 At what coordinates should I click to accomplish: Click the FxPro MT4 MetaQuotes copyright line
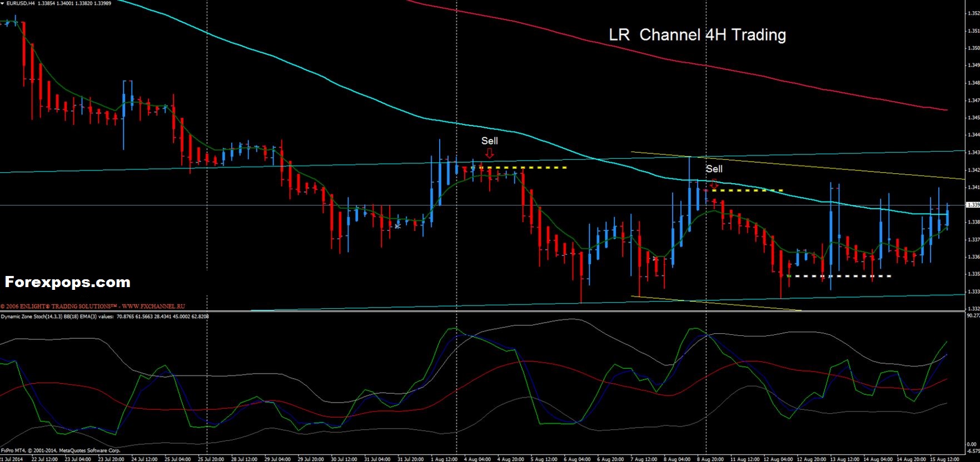click(61, 450)
